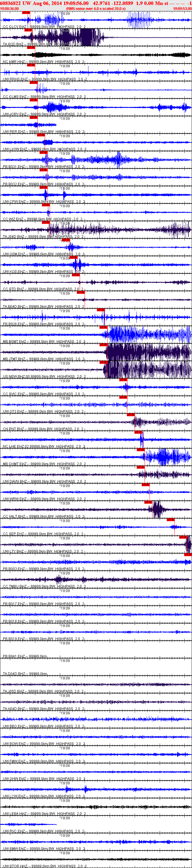Click the UW RER EHZ station label
This screenshot has height=868, width=192.
click(x=43, y=132)
